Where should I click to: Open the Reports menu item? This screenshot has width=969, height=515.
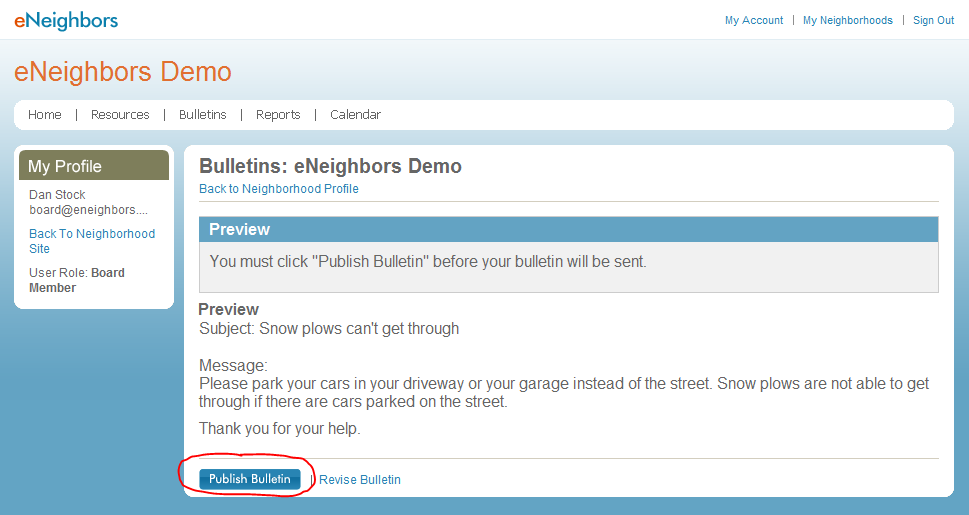pyautogui.click(x=278, y=115)
